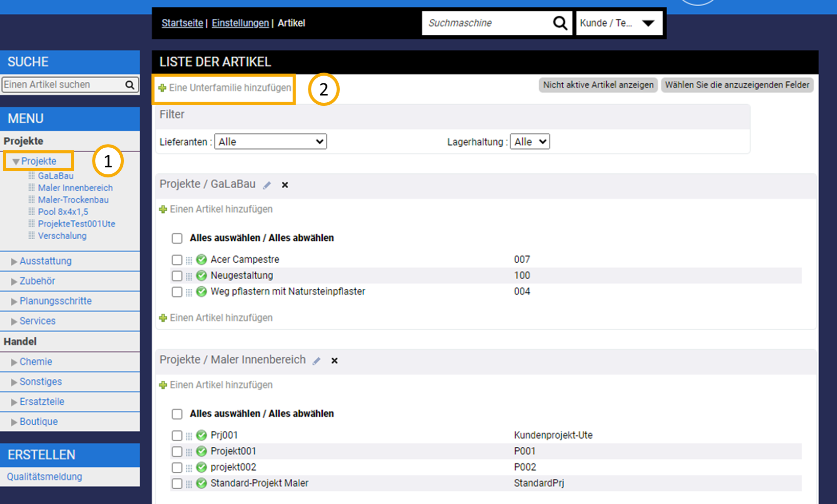Open the Lagerhaltung dropdown

click(530, 142)
